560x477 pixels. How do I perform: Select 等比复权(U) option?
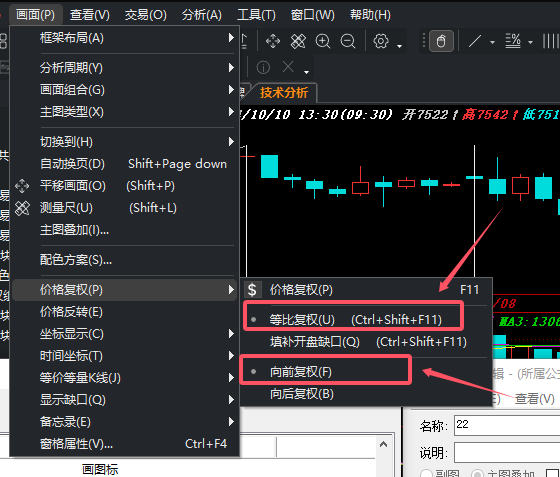point(366,320)
